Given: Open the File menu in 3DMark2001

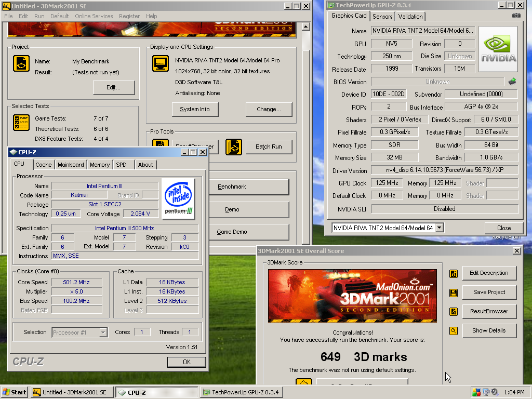Looking at the screenshot, I should [8, 16].
